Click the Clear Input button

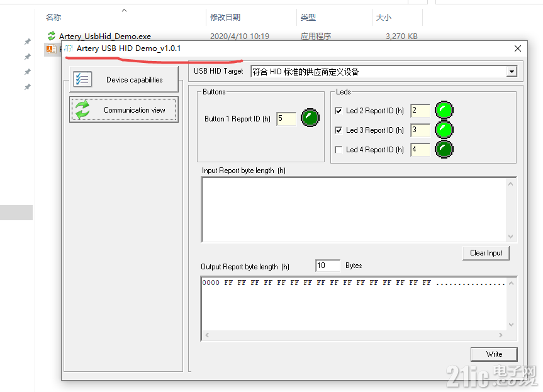pyautogui.click(x=486, y=253)
